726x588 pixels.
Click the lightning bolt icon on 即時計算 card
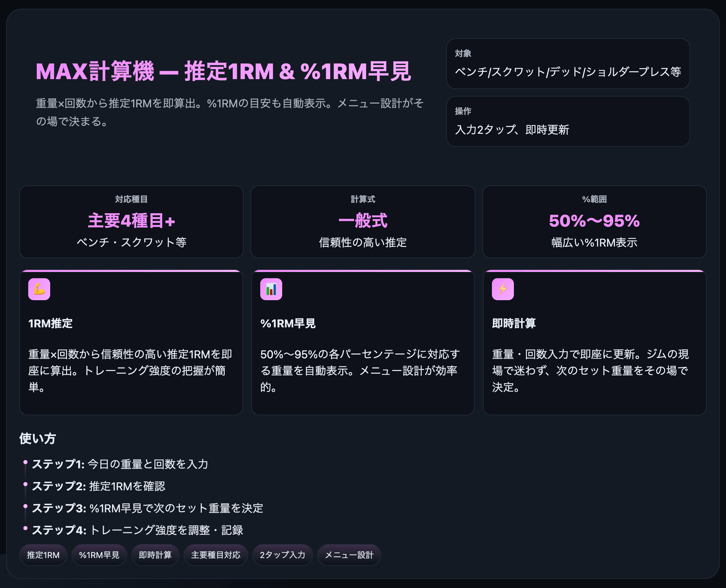pos(503,289)
